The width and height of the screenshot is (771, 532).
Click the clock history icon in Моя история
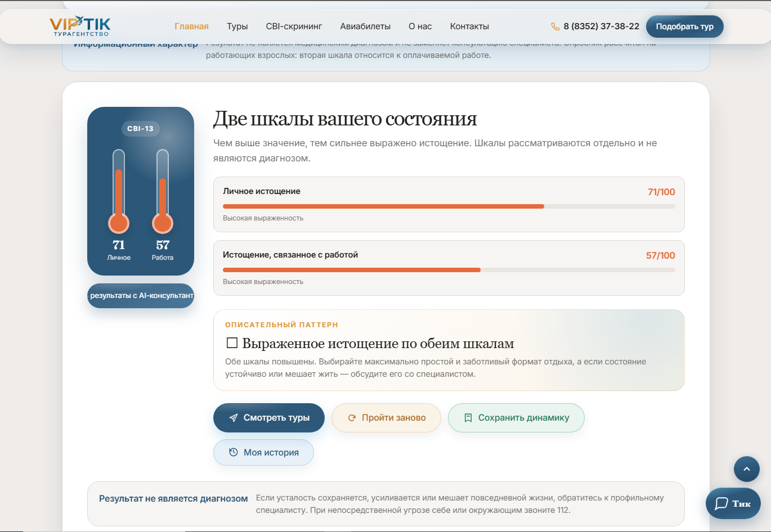233,452
